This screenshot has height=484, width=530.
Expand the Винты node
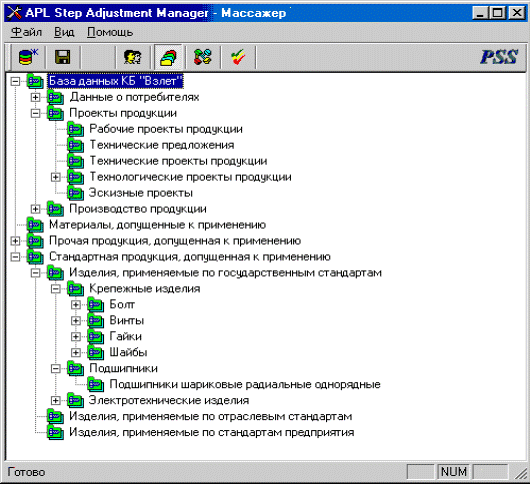76,321
